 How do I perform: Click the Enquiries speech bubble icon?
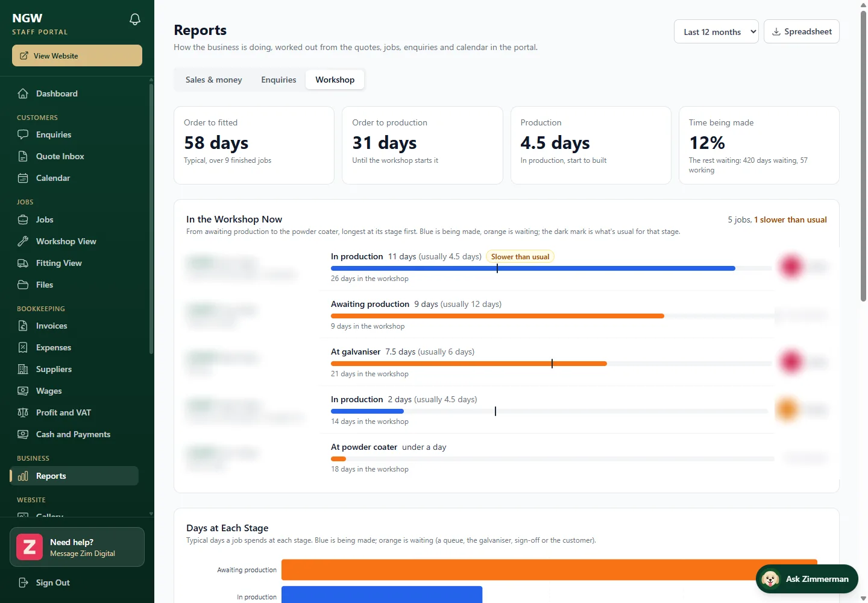click(x=23, y=134)
